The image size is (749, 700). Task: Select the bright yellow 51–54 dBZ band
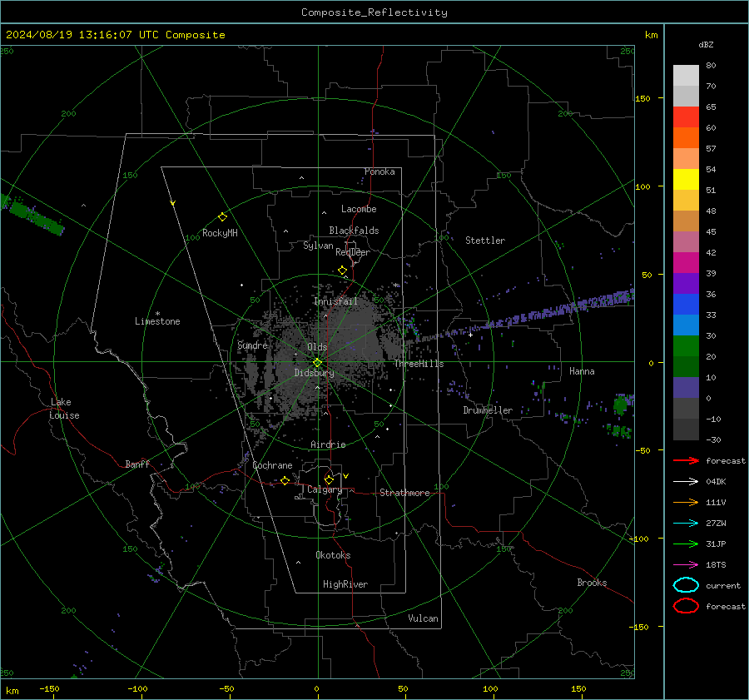point(686,180)
